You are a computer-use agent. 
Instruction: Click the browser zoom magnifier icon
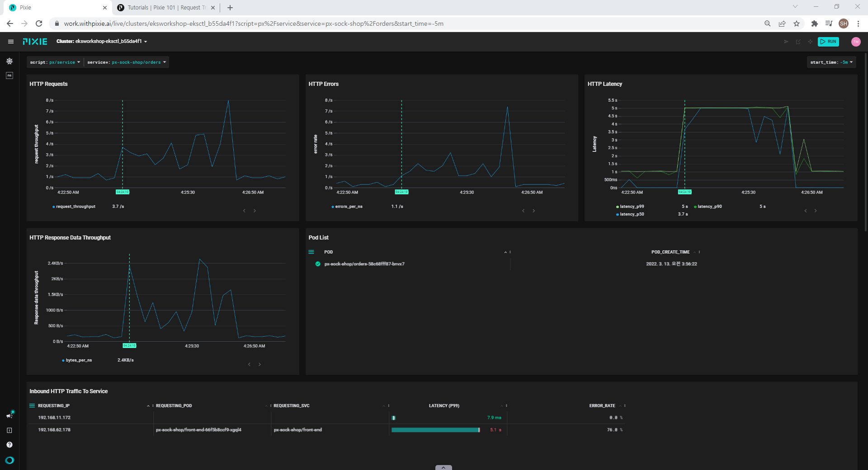(767, 23)
